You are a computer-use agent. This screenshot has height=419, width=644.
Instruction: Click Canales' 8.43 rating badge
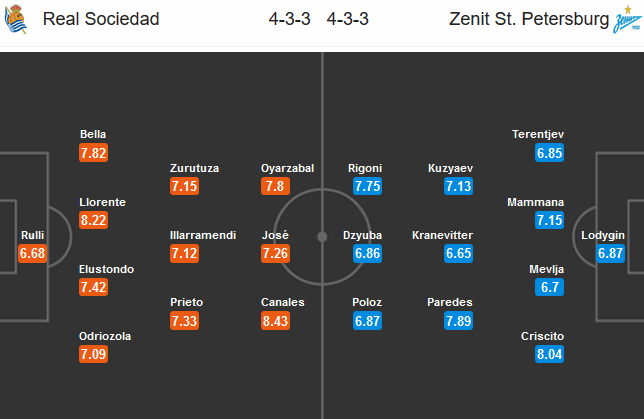point(275,321)
